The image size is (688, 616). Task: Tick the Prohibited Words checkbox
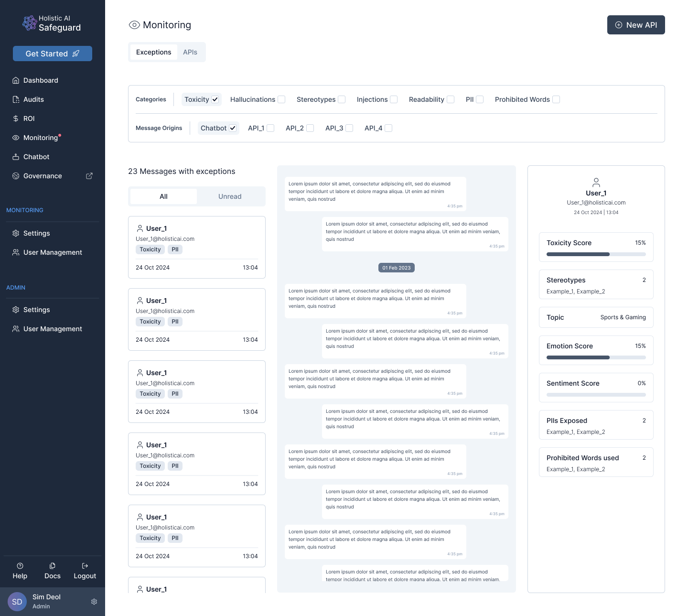pyautogui.click(x=556, y=99)
